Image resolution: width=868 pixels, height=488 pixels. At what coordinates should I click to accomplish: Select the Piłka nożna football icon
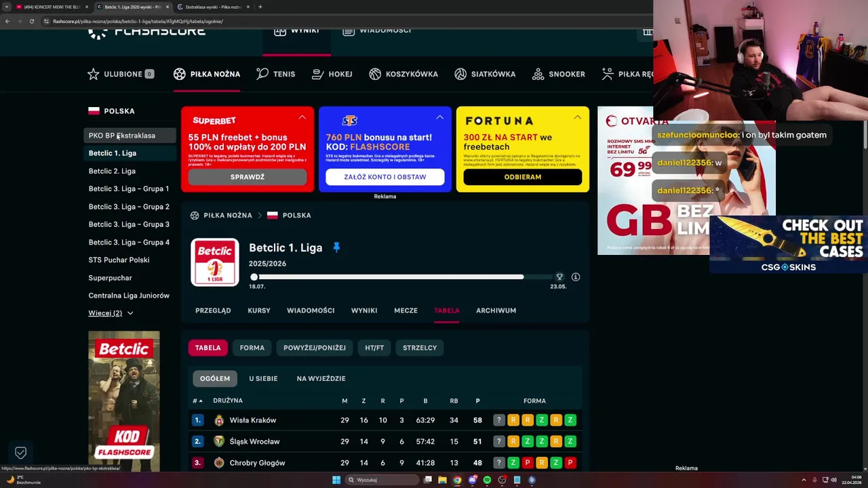[179, 74]
